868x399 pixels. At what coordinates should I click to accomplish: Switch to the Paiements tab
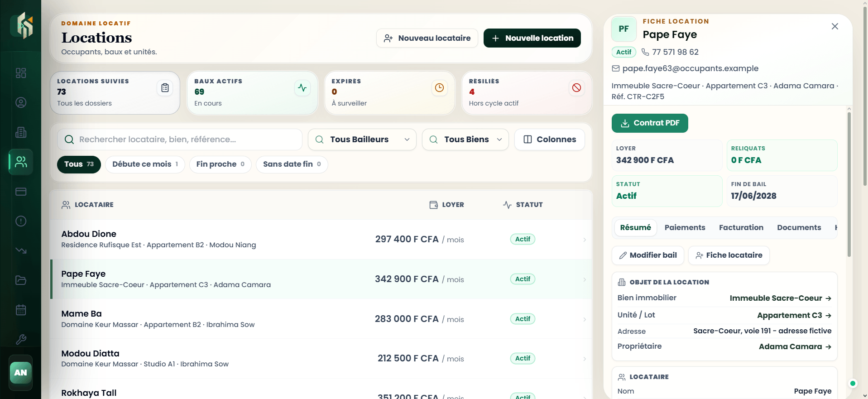click(x=685, y=227)
